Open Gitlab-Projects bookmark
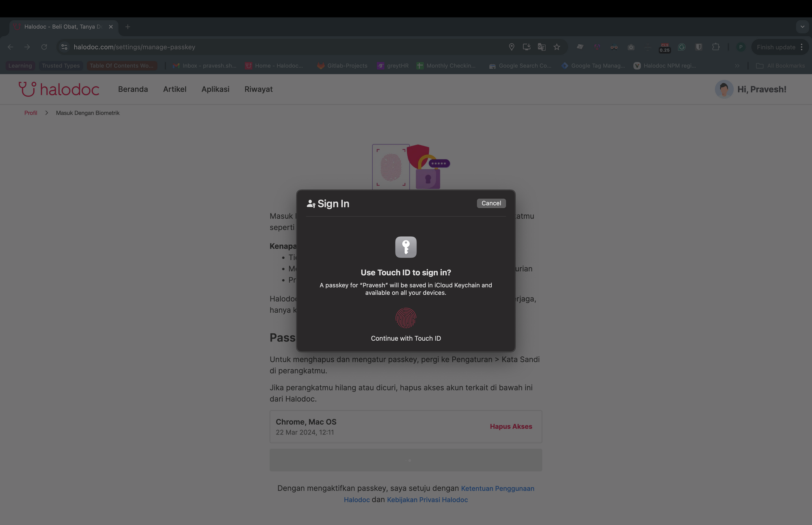This screenshot has width=812, height=525. click(342, 66)
